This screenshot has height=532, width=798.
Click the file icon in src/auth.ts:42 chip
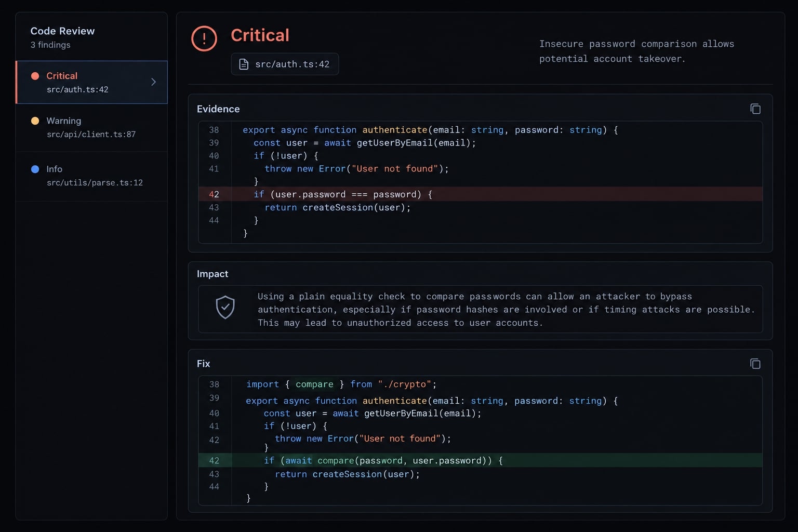pos(243,64)
